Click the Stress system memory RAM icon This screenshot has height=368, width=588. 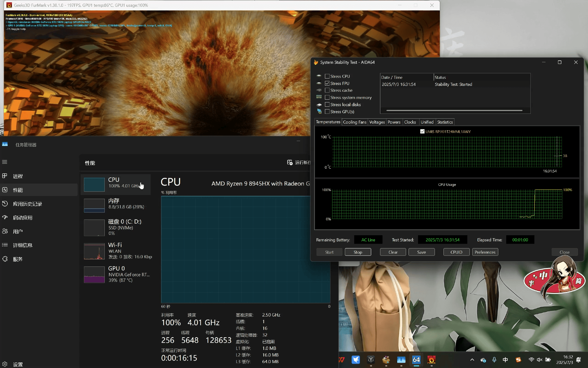pyautogui.click(x=319, y=97)
